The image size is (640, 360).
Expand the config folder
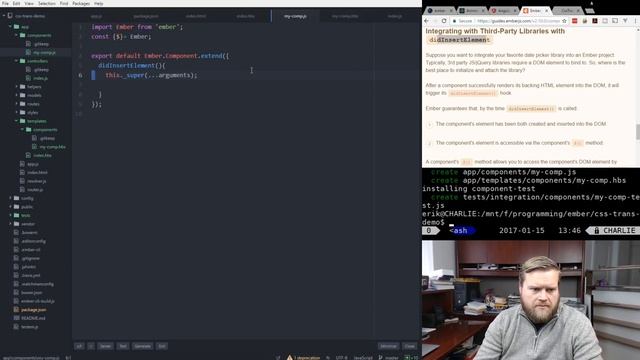click(11, 198)
